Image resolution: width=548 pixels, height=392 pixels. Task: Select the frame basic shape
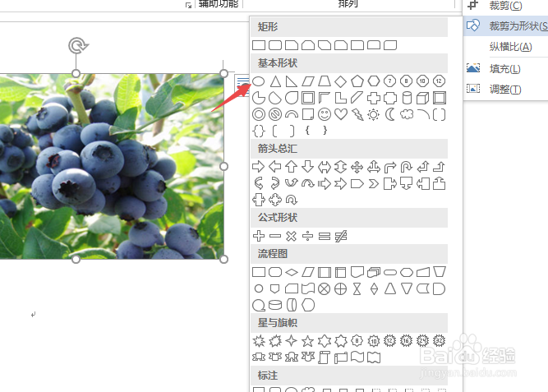point(308,98)
